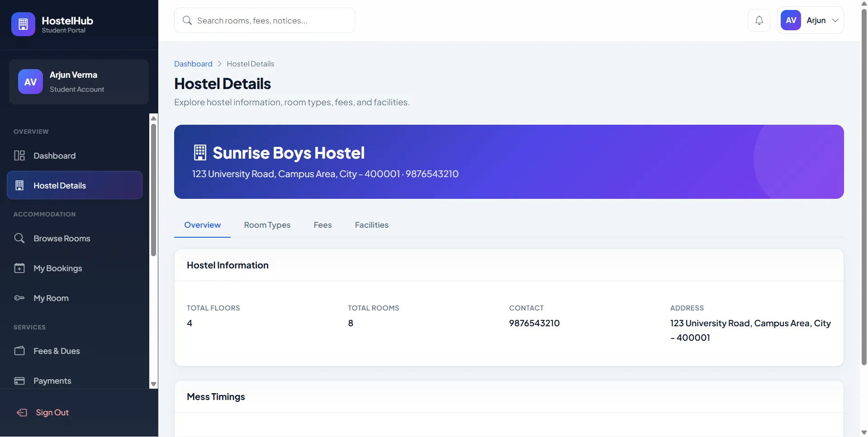Image resolution: width=868 pixels, height=437 pixels.
Task: Click the banner address and phone line
Action: [x=325, y=174]
